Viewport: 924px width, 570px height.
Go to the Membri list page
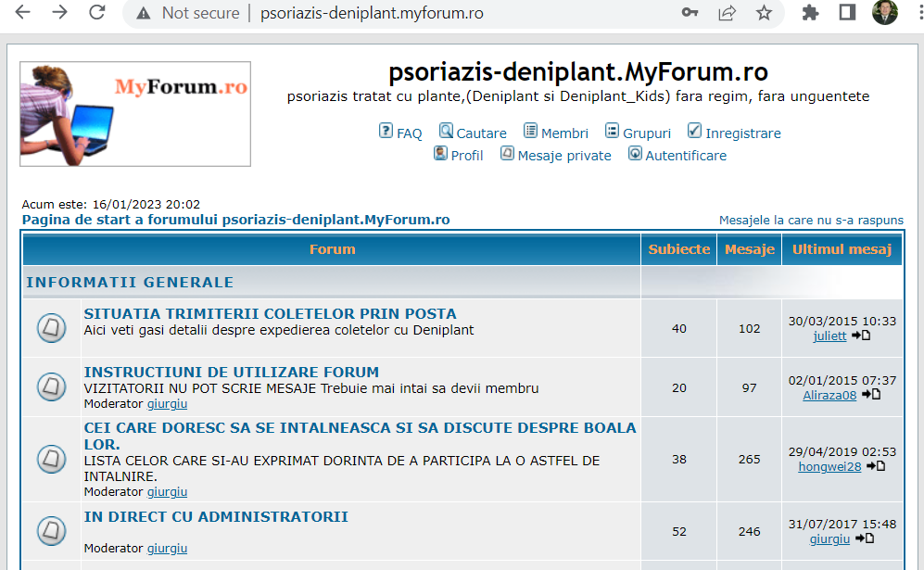coord(564,133)
